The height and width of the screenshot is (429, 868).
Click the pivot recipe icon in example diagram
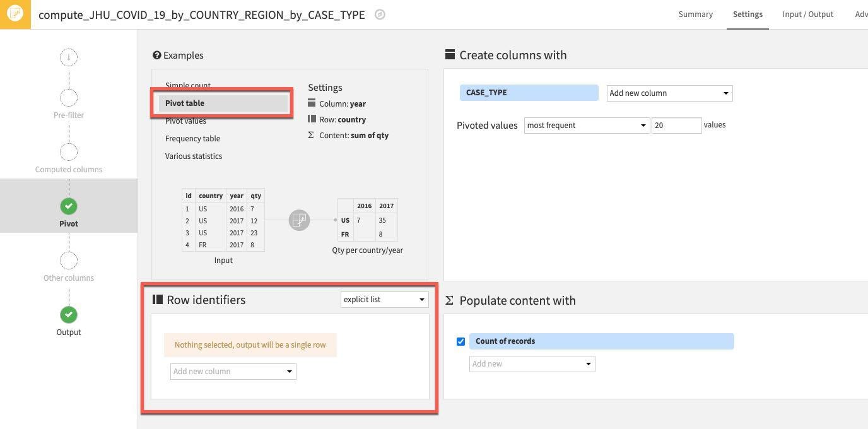(299, 220)
